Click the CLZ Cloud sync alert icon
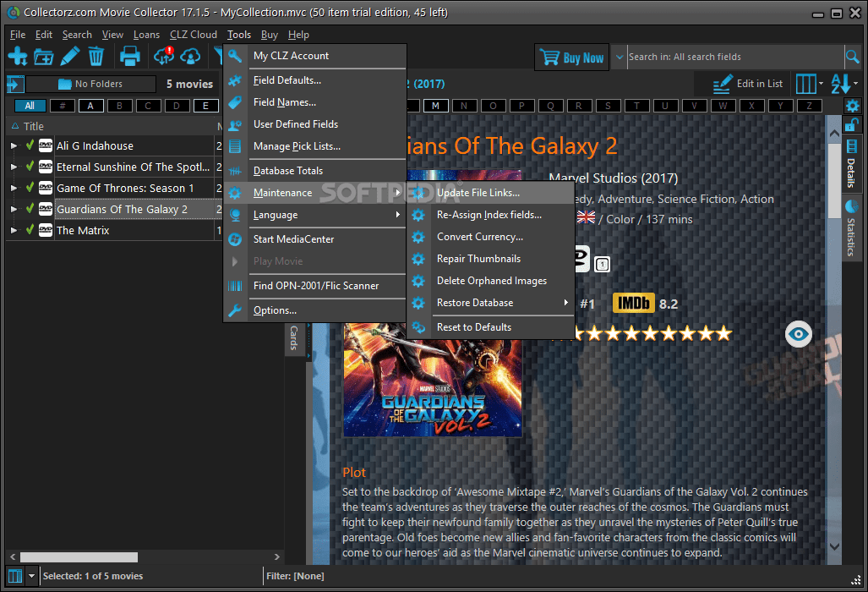The height and width of the screenshot is (592, 868). pos(164,55)
